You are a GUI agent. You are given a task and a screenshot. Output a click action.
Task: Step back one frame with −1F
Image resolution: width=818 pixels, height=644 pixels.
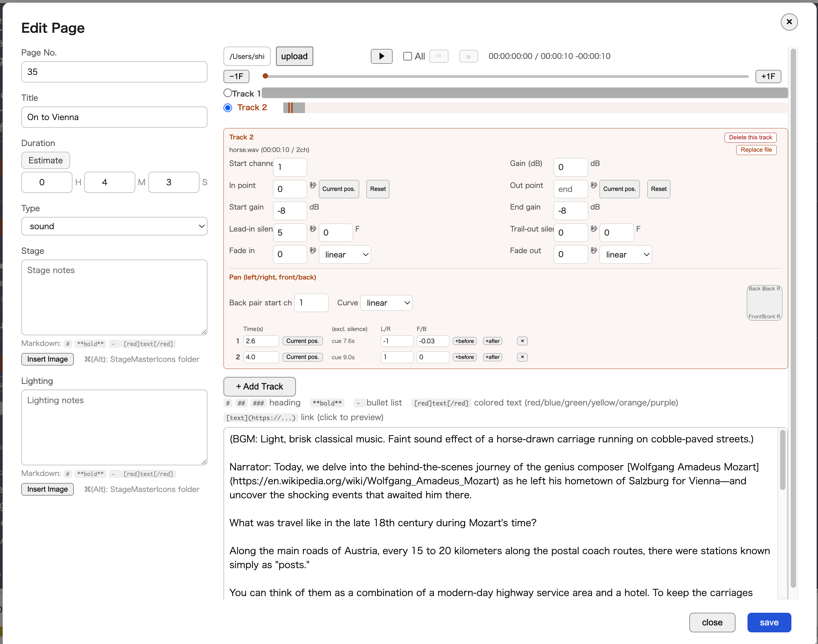pos(236,76)
